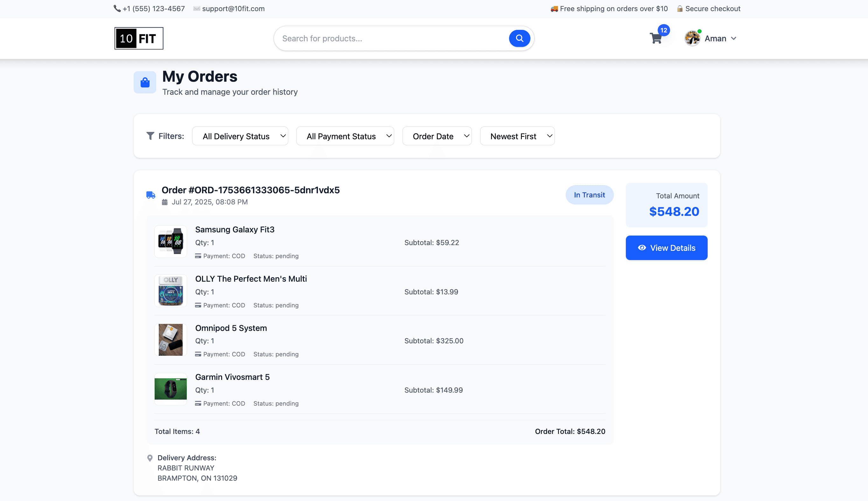Click the support@10fit.com email link
868x501 pixels.
coord(233,9)
